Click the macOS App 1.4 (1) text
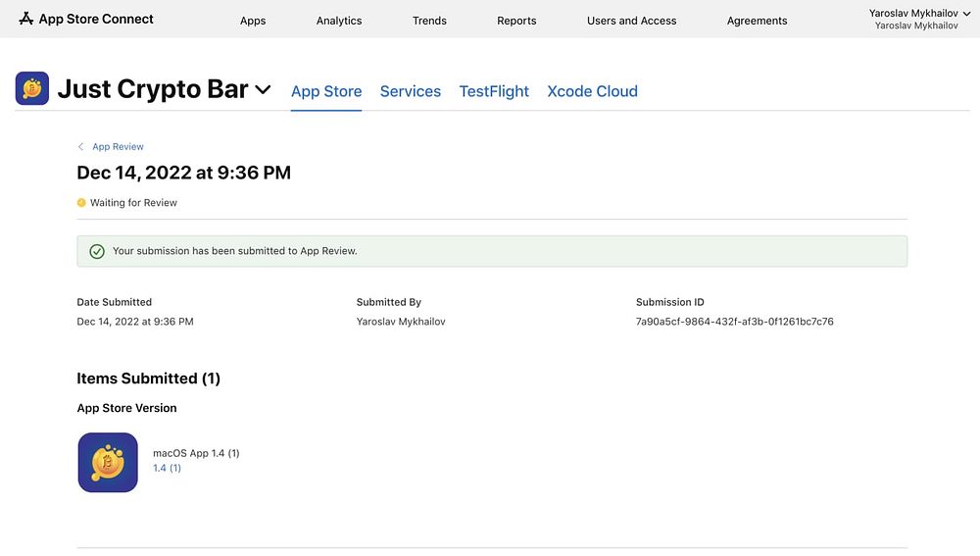Image resolution: width=980 pixels, height=556 pixels. [196, 453]
